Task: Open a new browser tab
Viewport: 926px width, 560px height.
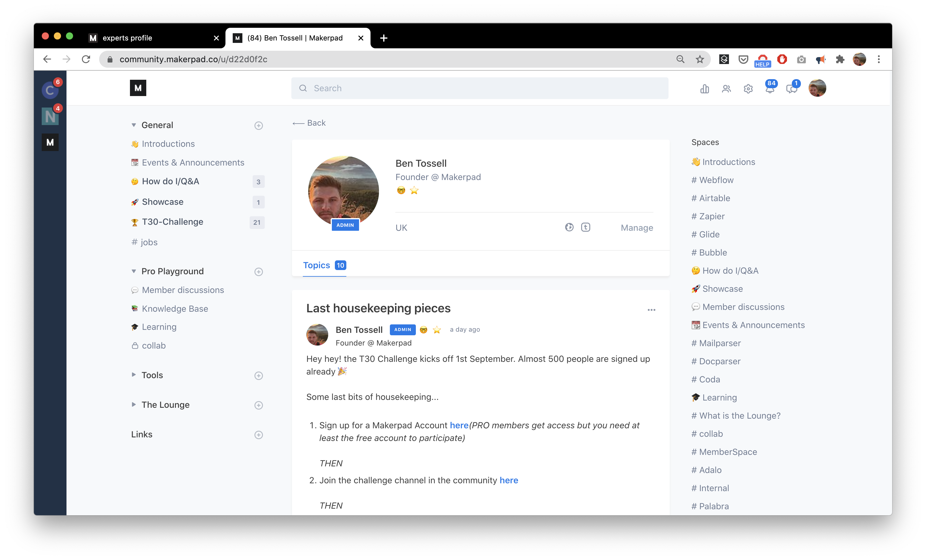Action: pyautogui.click(x=383, y=38)
